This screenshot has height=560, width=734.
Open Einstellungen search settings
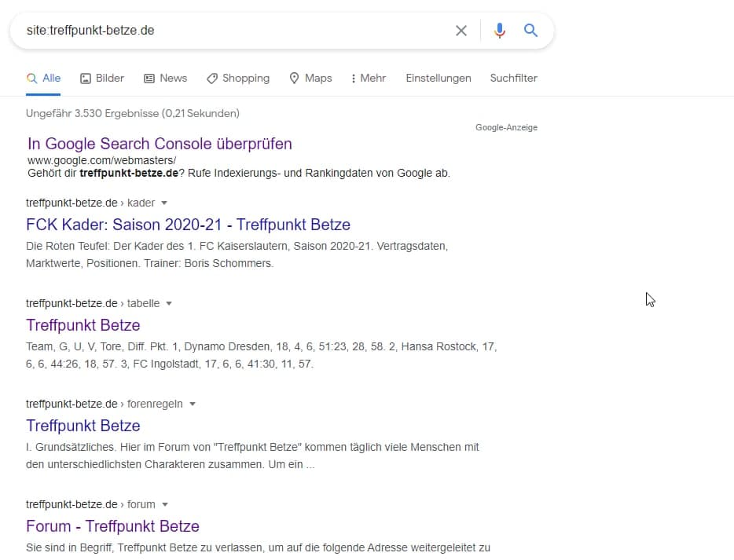(x=439, y=78)
